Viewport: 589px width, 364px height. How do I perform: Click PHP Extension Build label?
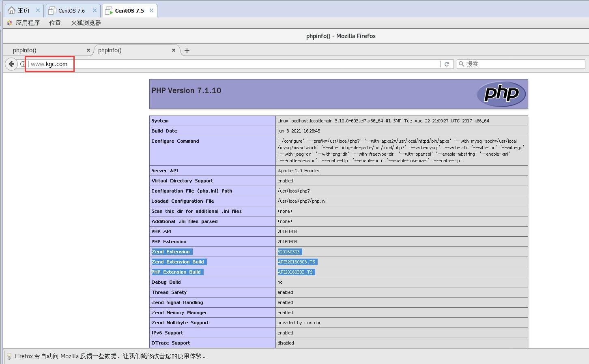tap(176, 272)
